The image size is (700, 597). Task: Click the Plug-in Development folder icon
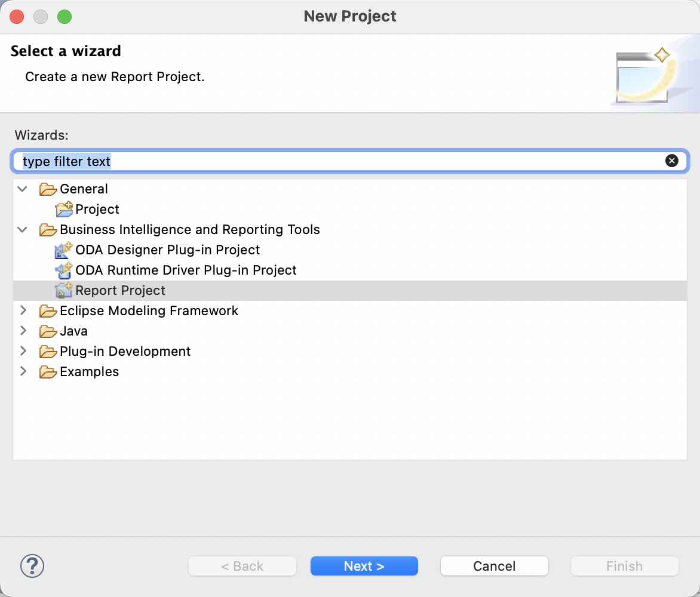[48, 352]
